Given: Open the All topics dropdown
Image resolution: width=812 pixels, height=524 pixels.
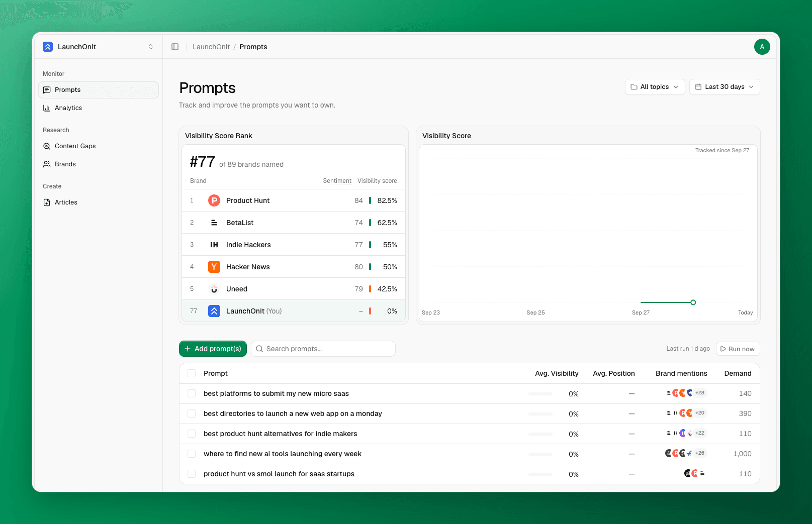Looking at the screenshot, I should (655, 87).
